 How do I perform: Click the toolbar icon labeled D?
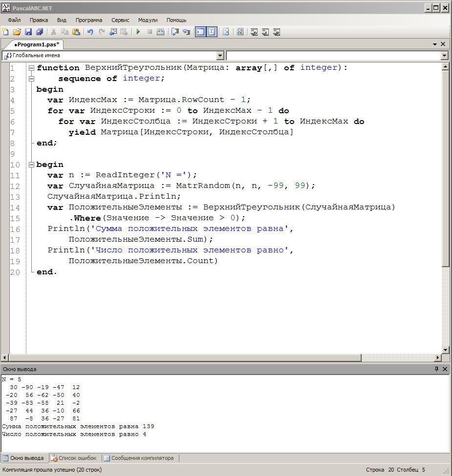(x=254, y=32)
